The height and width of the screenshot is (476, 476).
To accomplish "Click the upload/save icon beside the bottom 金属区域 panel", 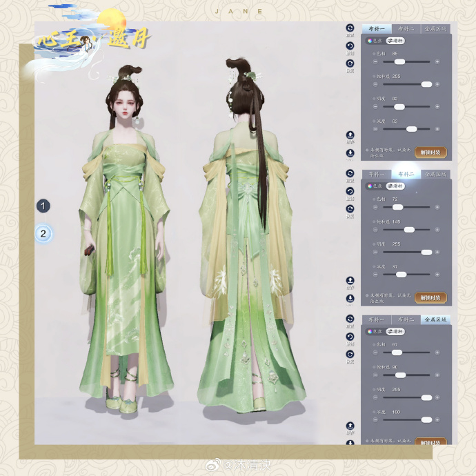I will pyautogui.click(x=350, y=426).
